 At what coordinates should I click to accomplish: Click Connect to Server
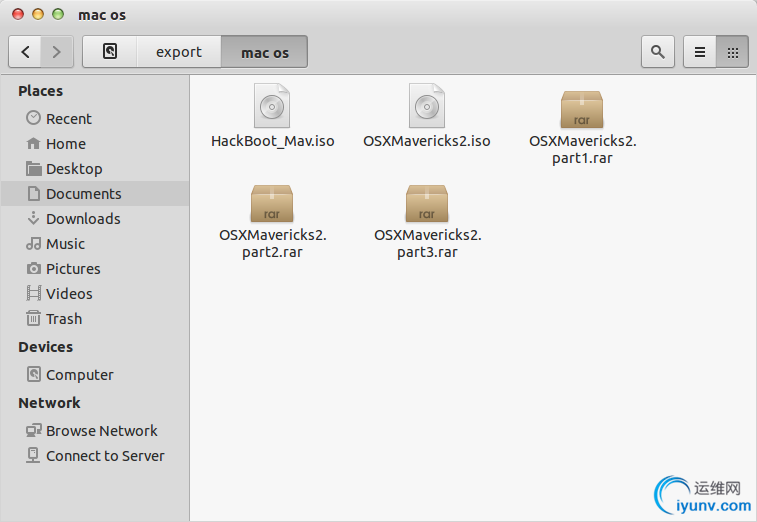point(95,456)
